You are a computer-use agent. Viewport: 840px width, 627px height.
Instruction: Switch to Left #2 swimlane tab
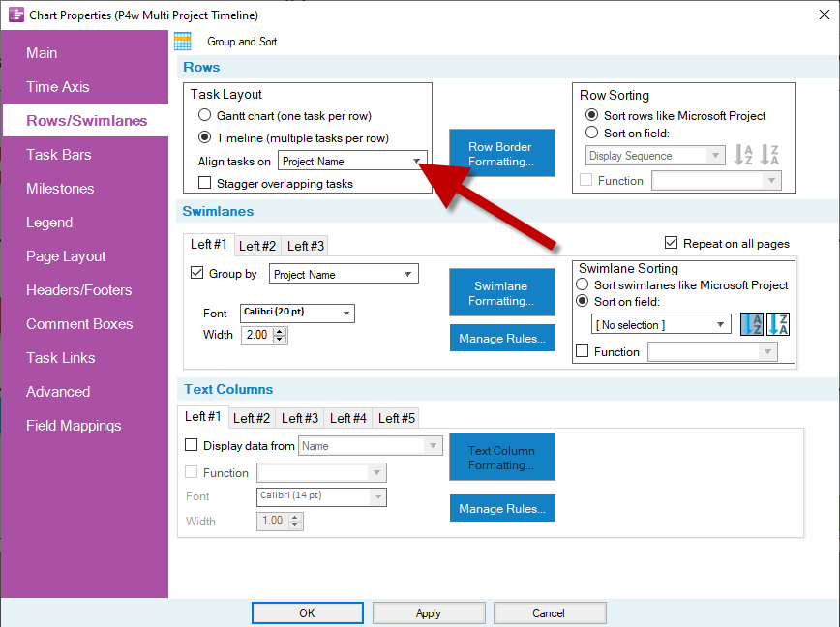257,246
